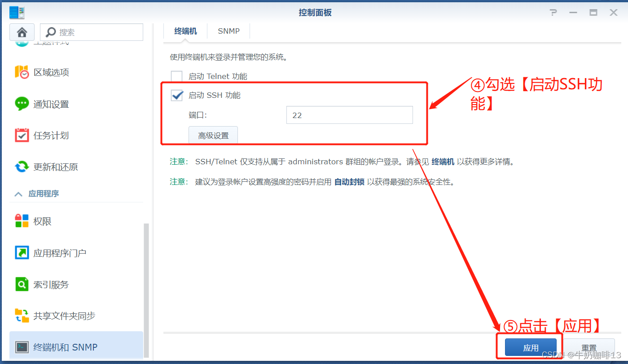628x364 pixels.
Task: Select 任务计划 in the sidebar
Action: [76, 136]
